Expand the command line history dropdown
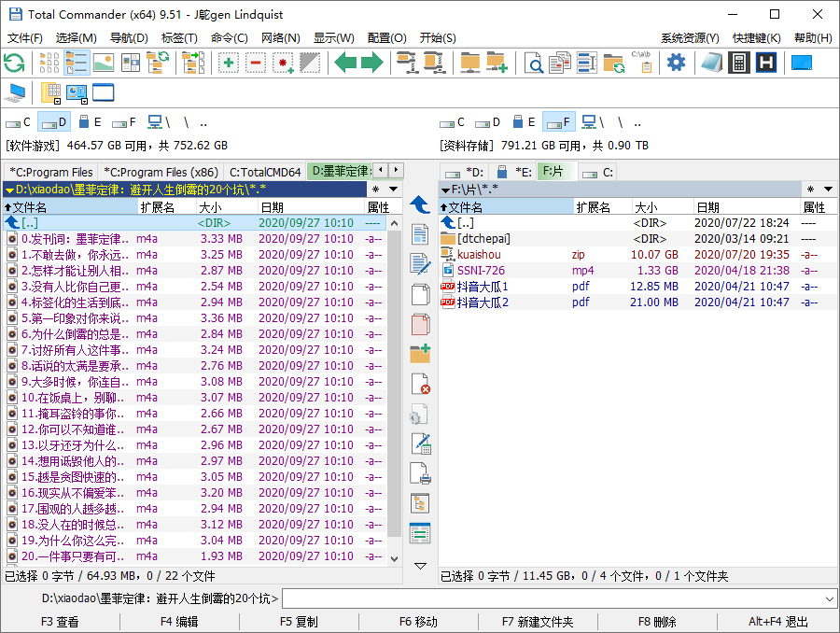840x633 pixels. (831, 599)
